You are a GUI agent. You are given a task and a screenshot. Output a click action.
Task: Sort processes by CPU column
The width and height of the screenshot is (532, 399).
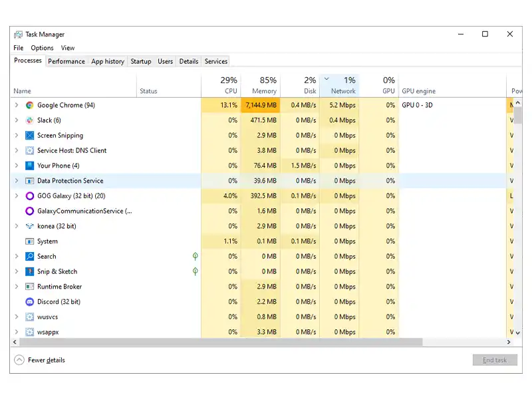[221, 86]
